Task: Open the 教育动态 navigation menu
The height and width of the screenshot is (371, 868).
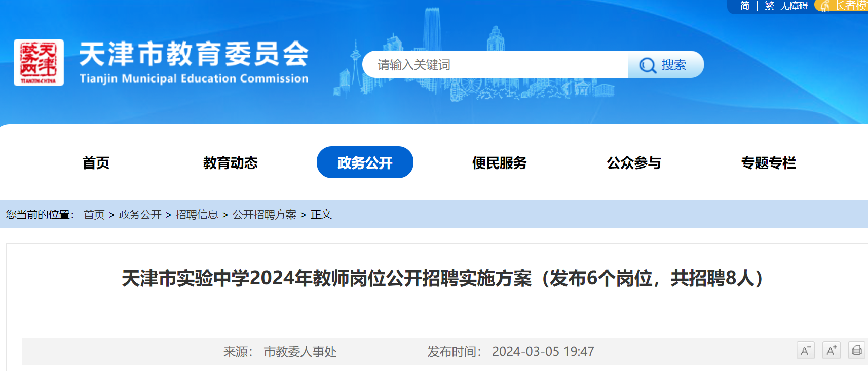Action: [230, 162]
